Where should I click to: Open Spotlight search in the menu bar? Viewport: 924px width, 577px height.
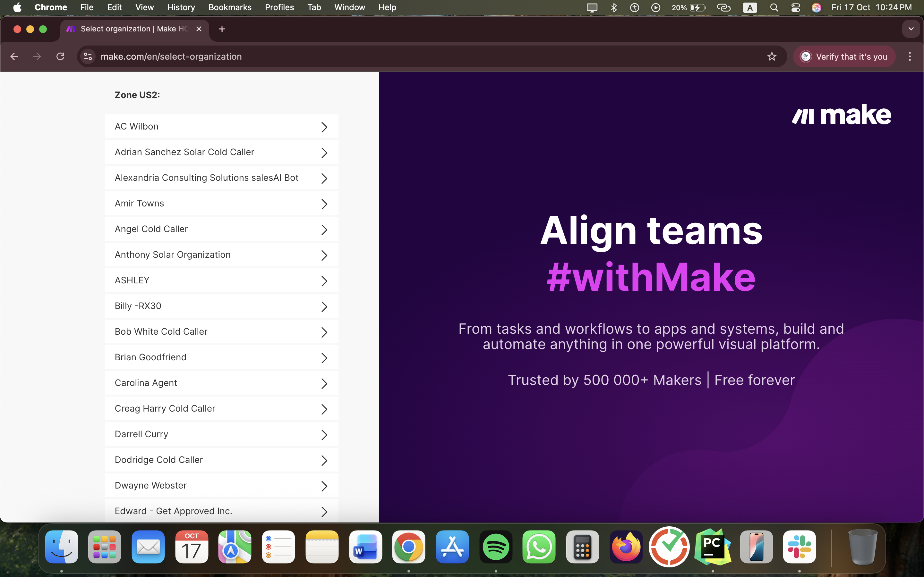coord(774,7)
